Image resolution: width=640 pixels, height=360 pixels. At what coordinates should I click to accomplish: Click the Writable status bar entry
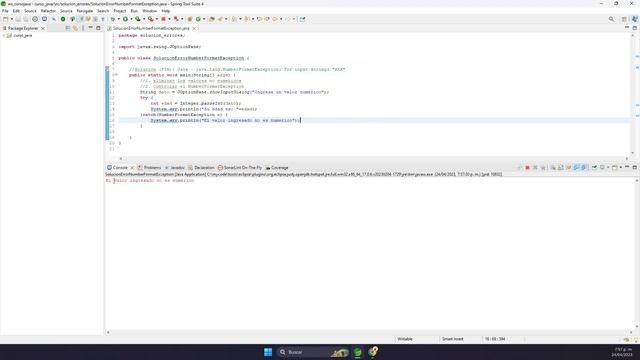click(405, 339)
